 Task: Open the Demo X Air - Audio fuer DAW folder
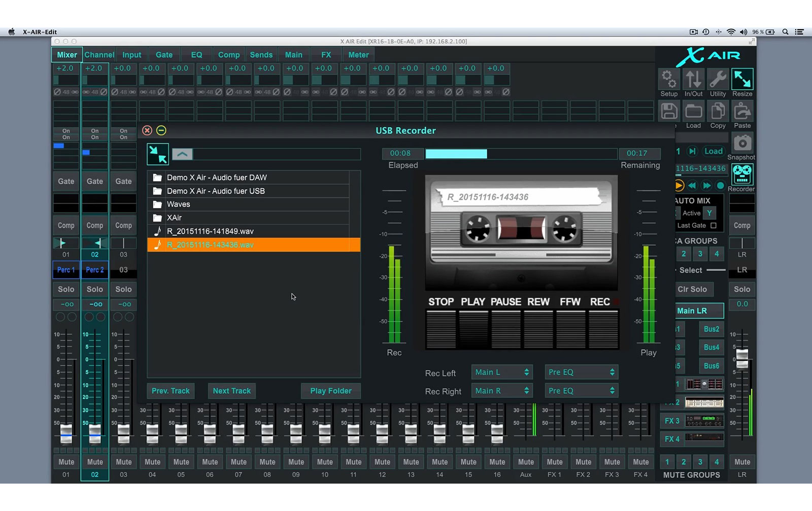pyautogui.click(x=248, y=178)
